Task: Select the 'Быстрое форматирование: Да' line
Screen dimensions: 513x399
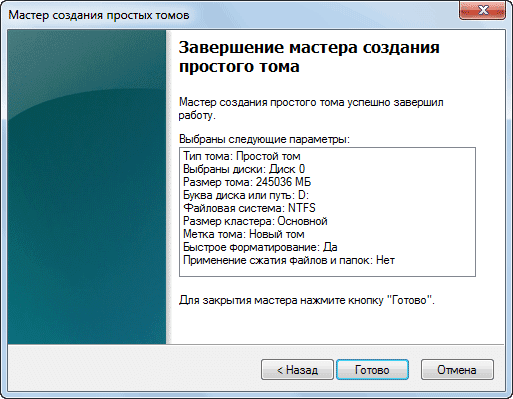Action: tap(260, 247)
